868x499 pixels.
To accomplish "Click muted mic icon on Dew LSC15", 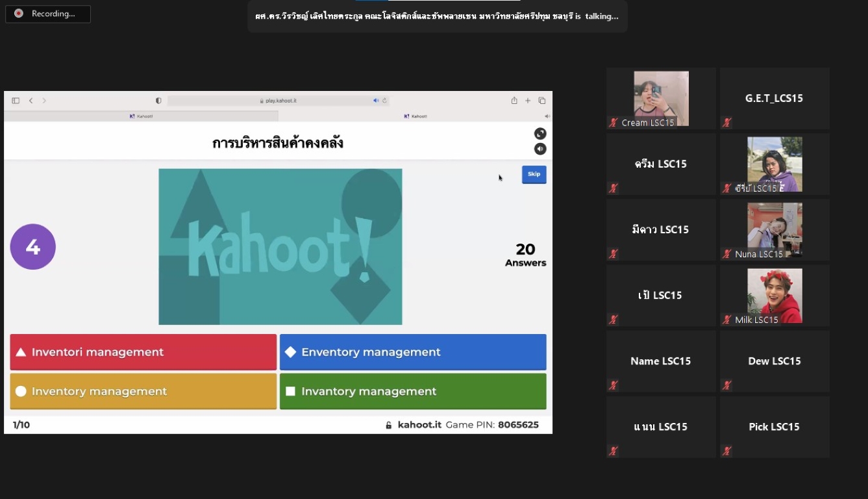I will pos(727,385).
